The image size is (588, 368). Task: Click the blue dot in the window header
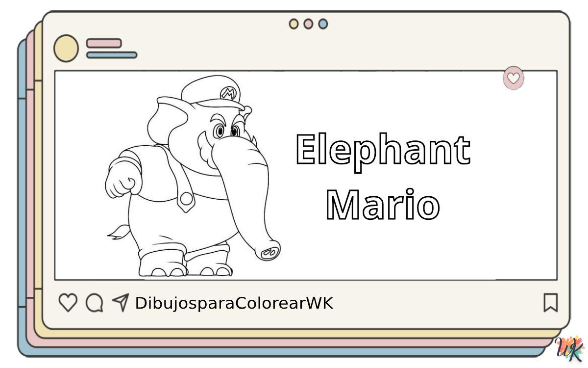coord(323,24)
